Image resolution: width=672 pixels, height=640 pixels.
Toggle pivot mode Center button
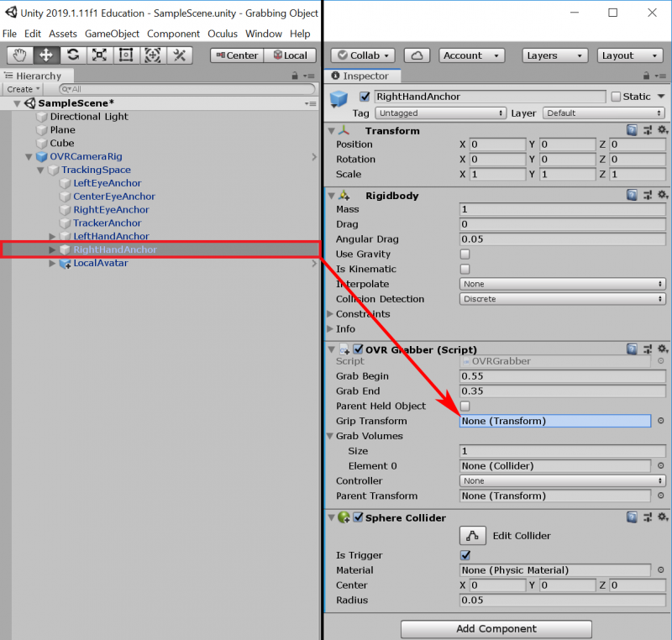pyautogui.click(x=237, y=55)
